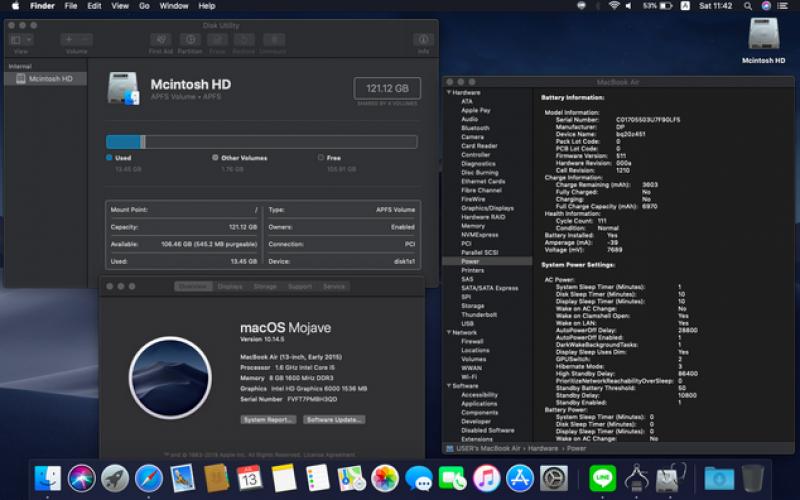Open Notes app in the dock

(x=284, y=479)
